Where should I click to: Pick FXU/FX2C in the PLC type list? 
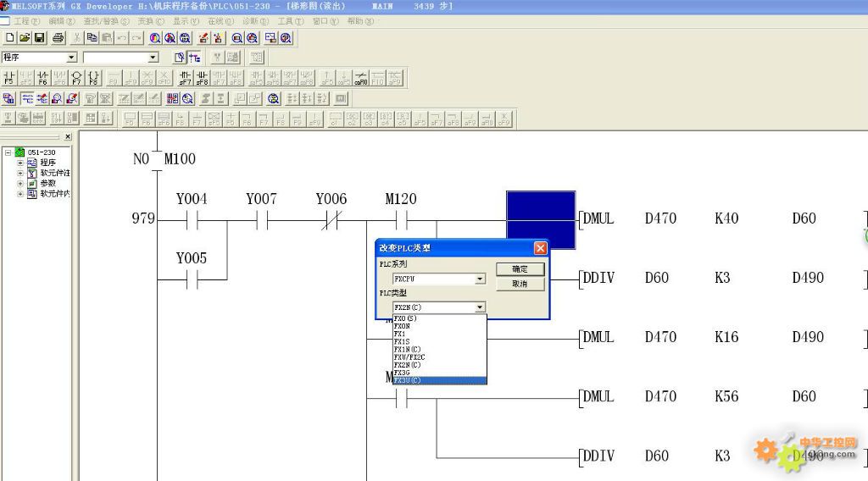point(440,357)
